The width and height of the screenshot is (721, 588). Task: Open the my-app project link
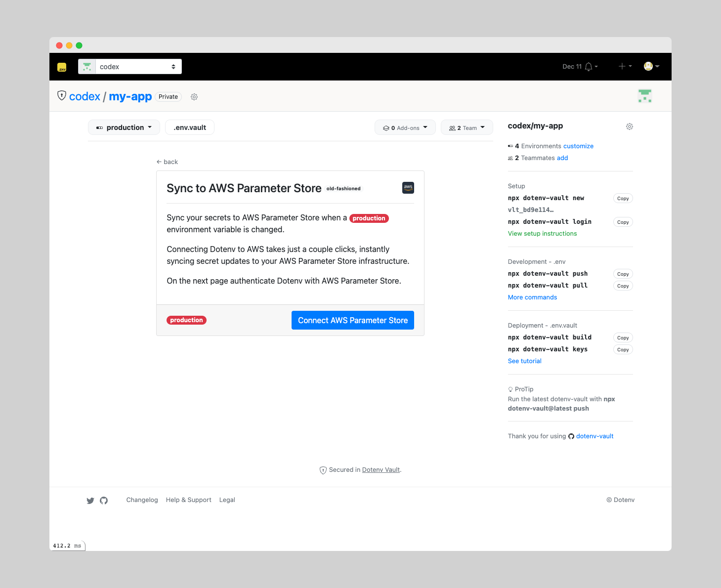[130, 96]
